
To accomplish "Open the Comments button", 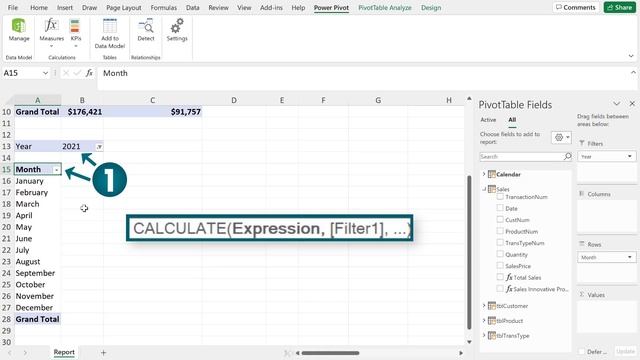I will (x=576, y=7).
